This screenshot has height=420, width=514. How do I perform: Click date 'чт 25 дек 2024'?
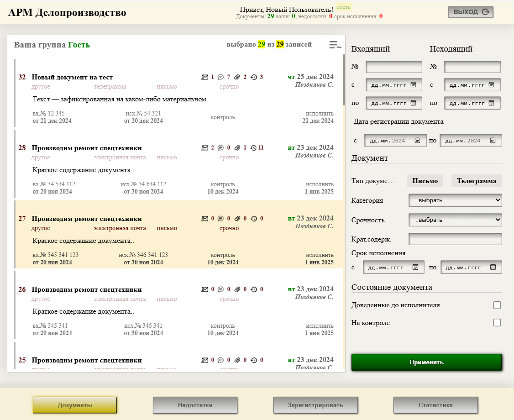(x=310, y=77)
